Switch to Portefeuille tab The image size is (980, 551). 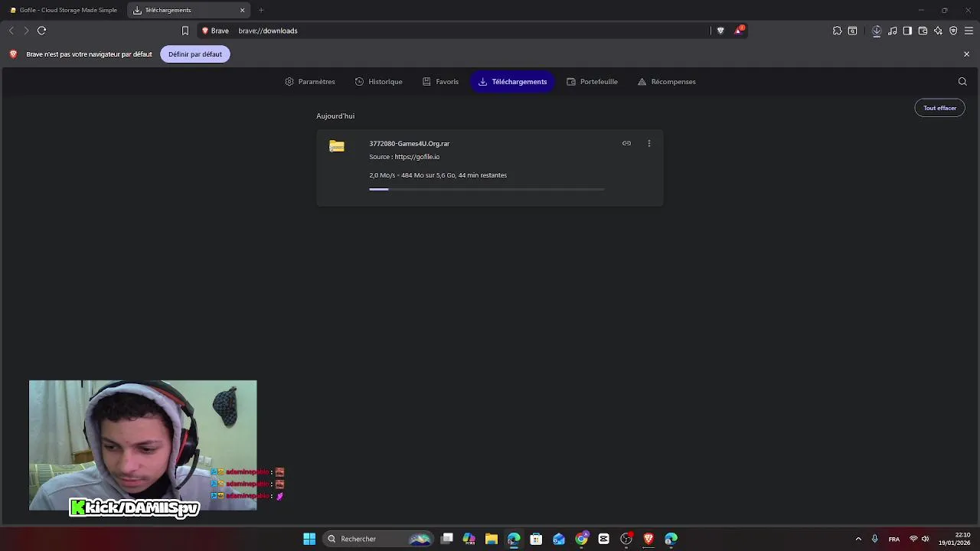593,81
